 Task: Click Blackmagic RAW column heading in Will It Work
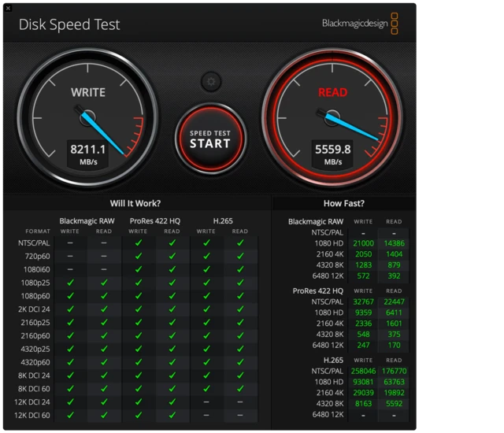(x=87, y=221)
